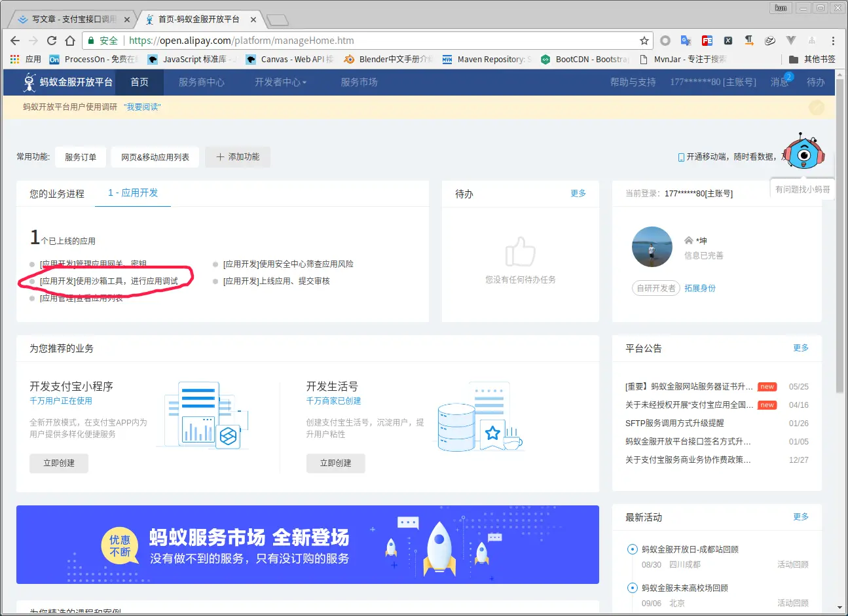Open the BootCDN bookmark

pyautogui.click(x=585, y=59)
